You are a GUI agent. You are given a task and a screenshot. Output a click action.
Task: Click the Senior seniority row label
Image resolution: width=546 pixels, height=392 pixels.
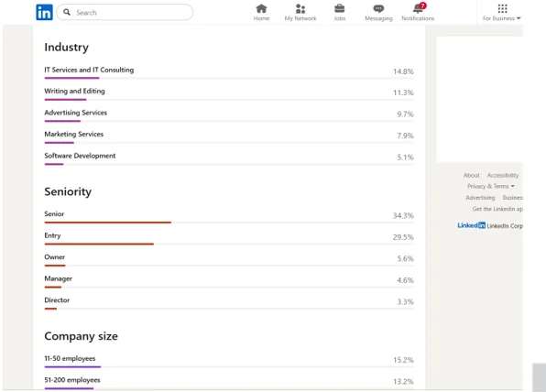tap(54, 213)
